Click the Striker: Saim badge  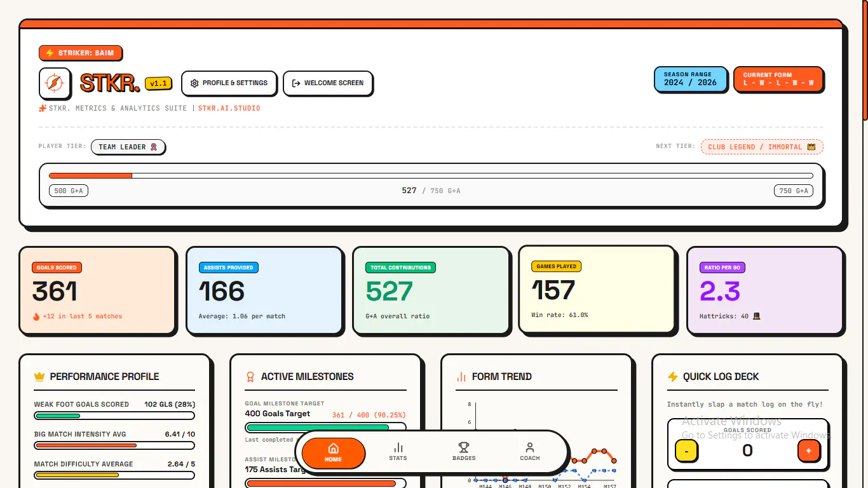coord(80,53)
